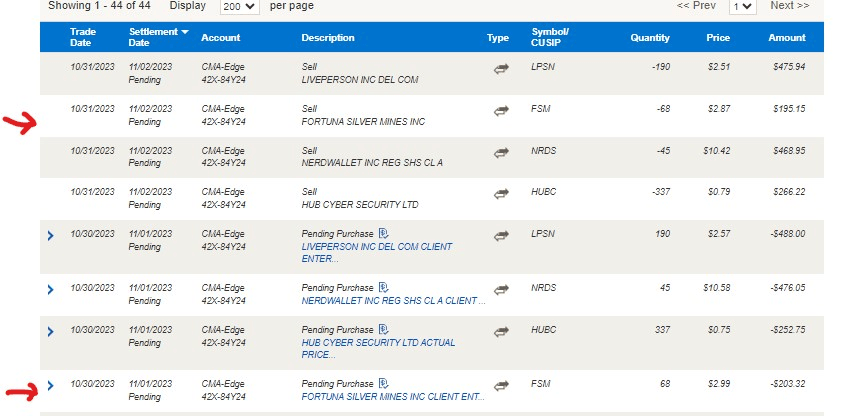Open the page number dropdown
Screen dimensions: 867x416
[x=743, y=6]
